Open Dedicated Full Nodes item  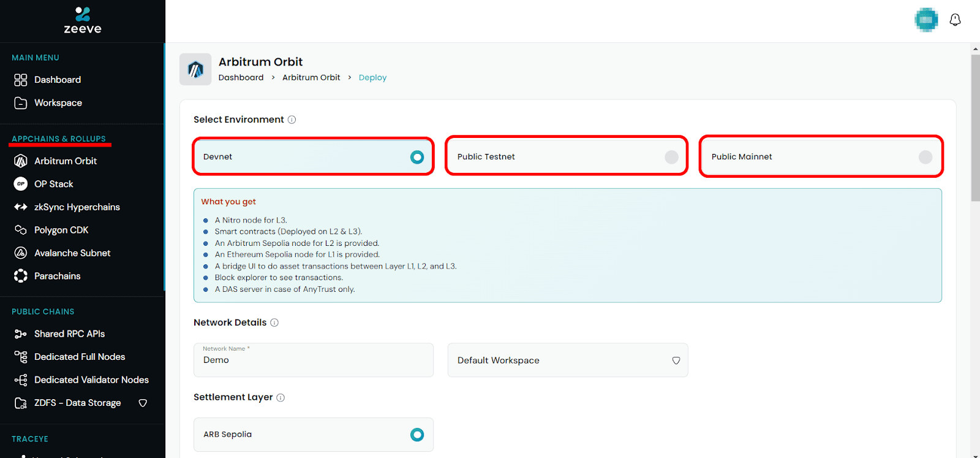(80, 357)
